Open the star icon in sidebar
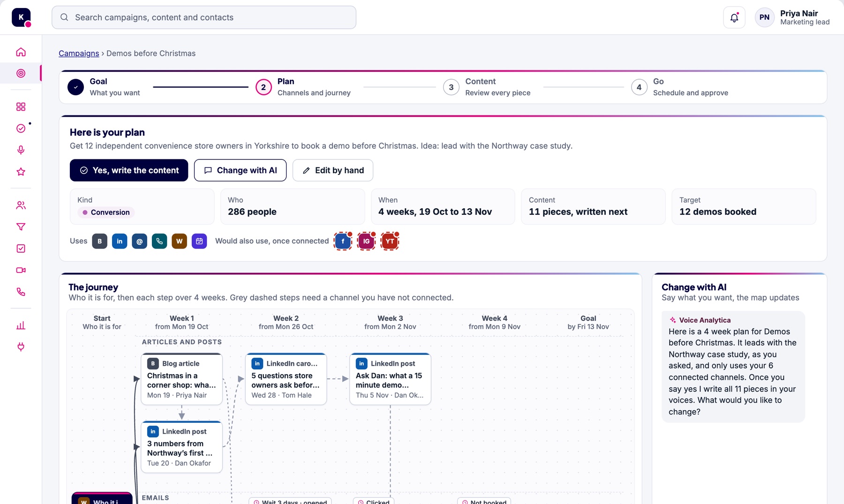The height and width of the screenshot is (504, 844). tap(21, 172)
